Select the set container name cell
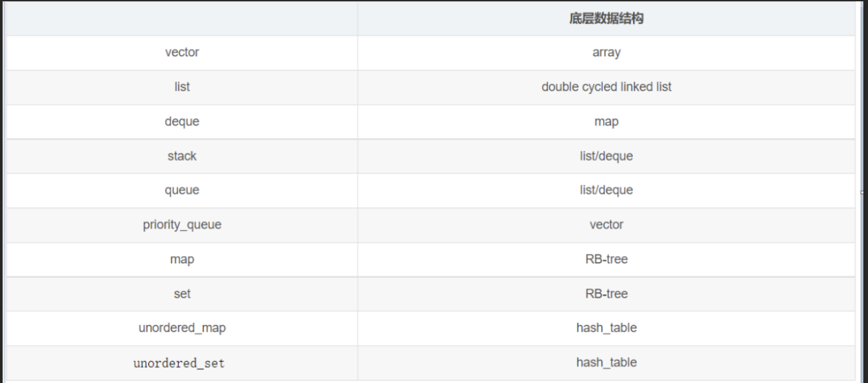Image resolution: width=868 pixels, height=383 pixels. 182,294
